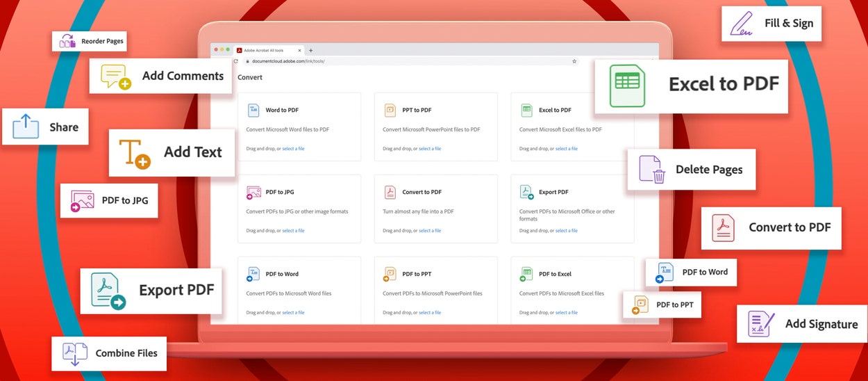Click the Fill & Sign pen icon
Image resolution: width=868 pixels, height=381 pixels.
[741, 24]
